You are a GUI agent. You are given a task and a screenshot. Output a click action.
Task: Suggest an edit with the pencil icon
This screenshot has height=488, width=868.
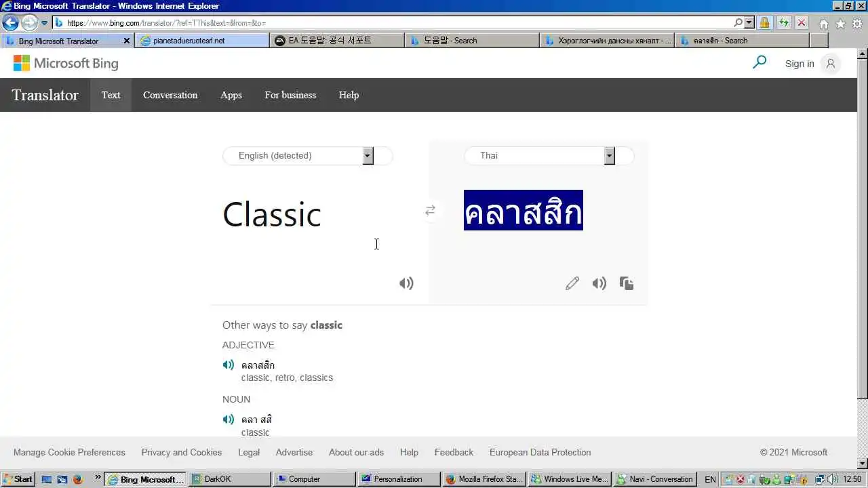572,283
